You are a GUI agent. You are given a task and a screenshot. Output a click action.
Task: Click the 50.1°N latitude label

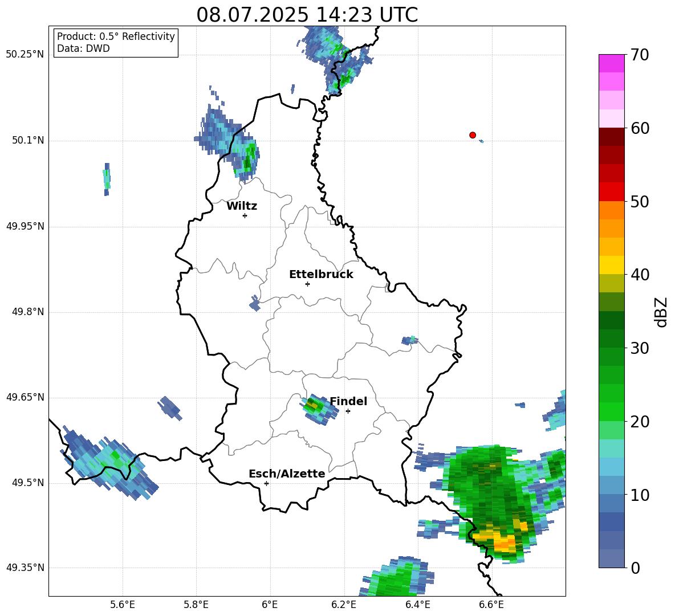(27, 141)
